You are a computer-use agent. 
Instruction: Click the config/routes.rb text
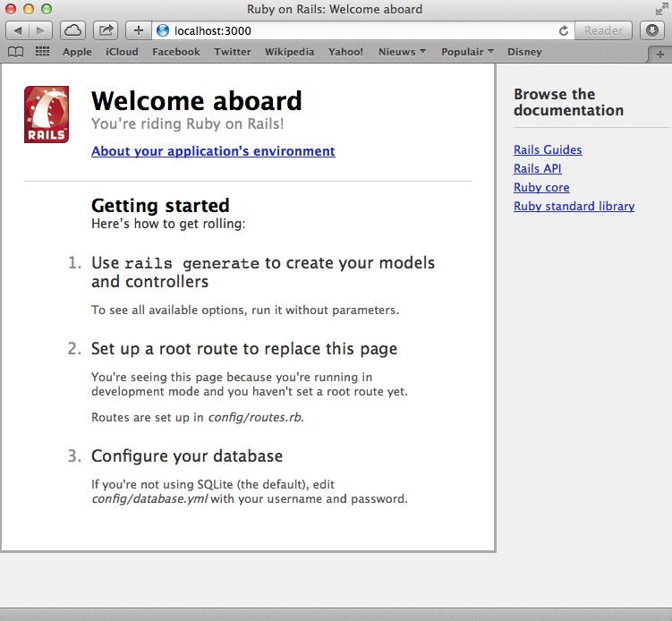[x=255, y=417]
